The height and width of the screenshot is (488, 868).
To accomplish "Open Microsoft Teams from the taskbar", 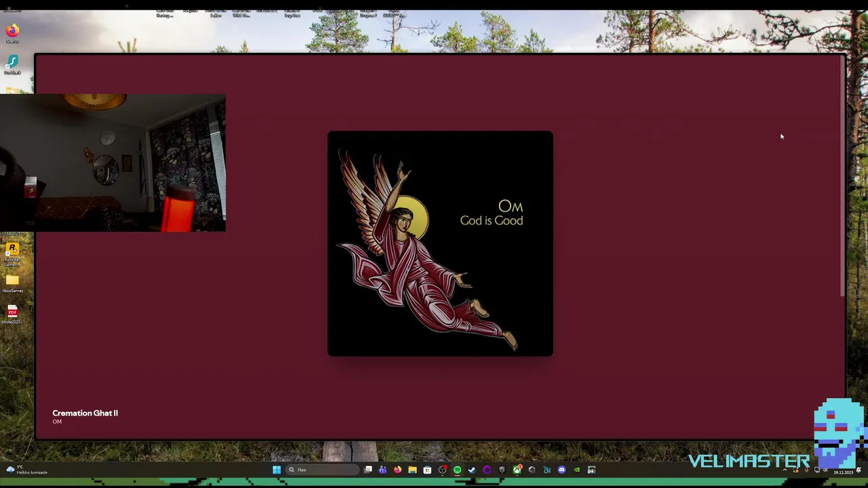I will click(x=382, y=470).
